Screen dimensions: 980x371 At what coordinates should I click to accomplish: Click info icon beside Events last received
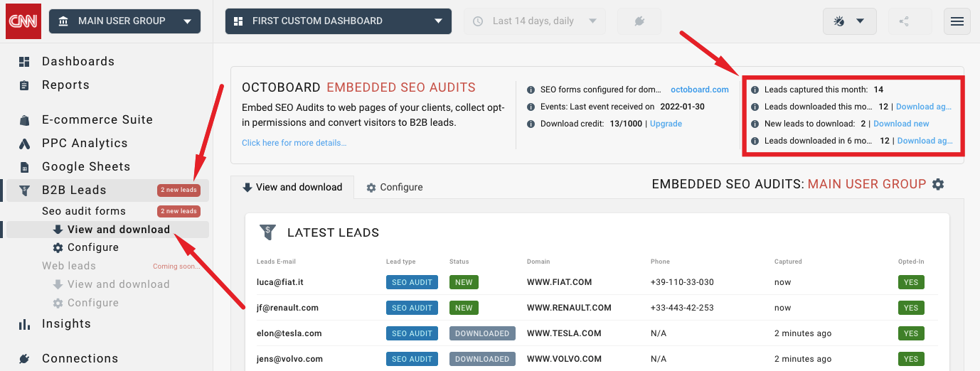tap(531, 107)
